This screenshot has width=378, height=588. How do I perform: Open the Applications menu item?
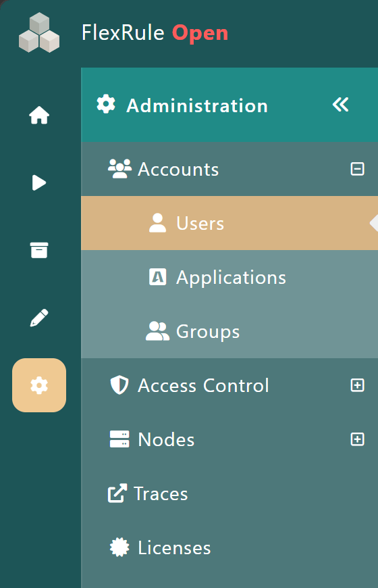coord(230,277)
